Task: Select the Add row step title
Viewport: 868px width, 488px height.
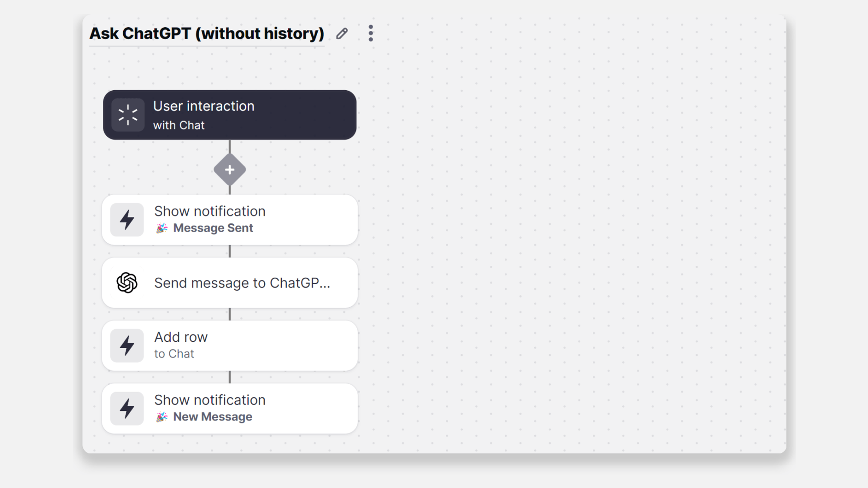Action: [x=181, y=337]
